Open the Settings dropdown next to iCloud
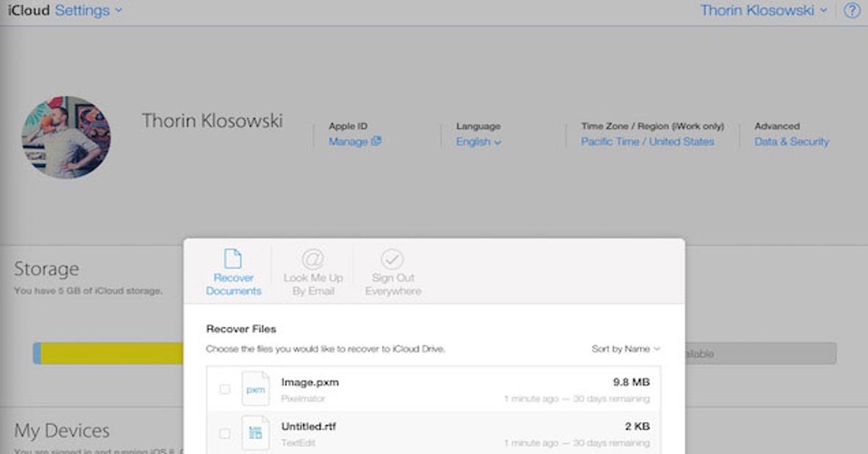This screenshot has width=868, height=454. [89, 11]
